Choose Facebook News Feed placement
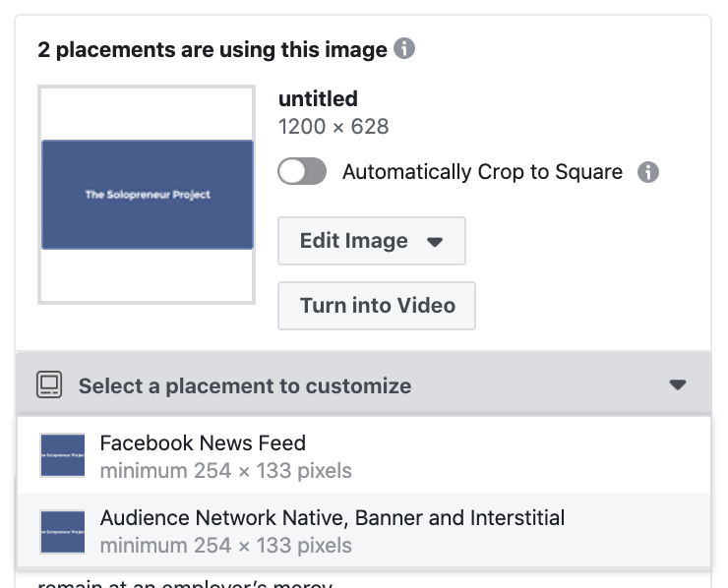This screenshot has width=728, height=588. (364, 455)
